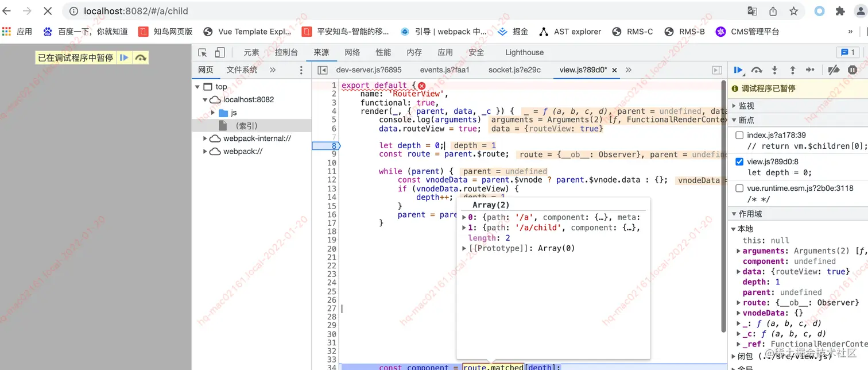
Task: Expand the webpack-internal:// tree node
Action: (x=206, y=138)
